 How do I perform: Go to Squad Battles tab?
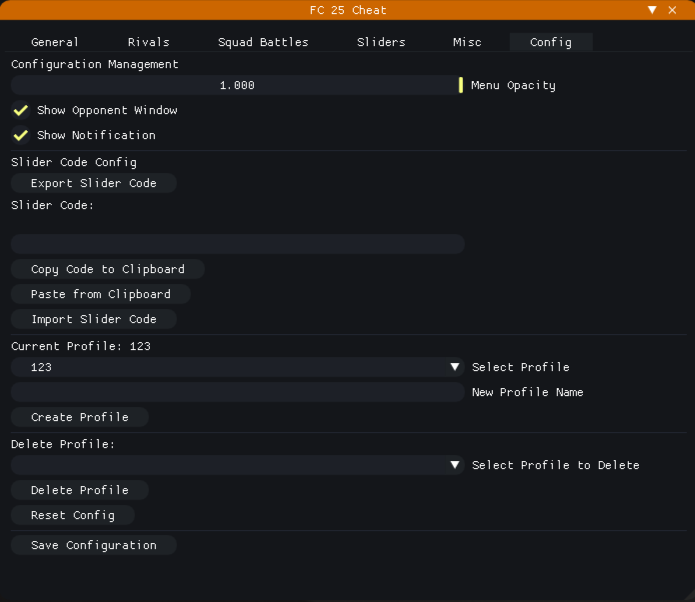pyautogui.click(x=263, y=42)
